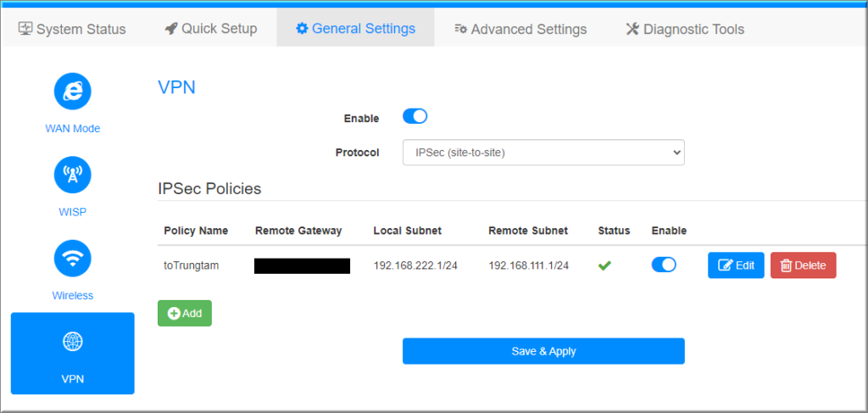868x413 pixels.
Task: Click the toTrungtam policy name
Action: pyautogui.click(x=192, y=265)
